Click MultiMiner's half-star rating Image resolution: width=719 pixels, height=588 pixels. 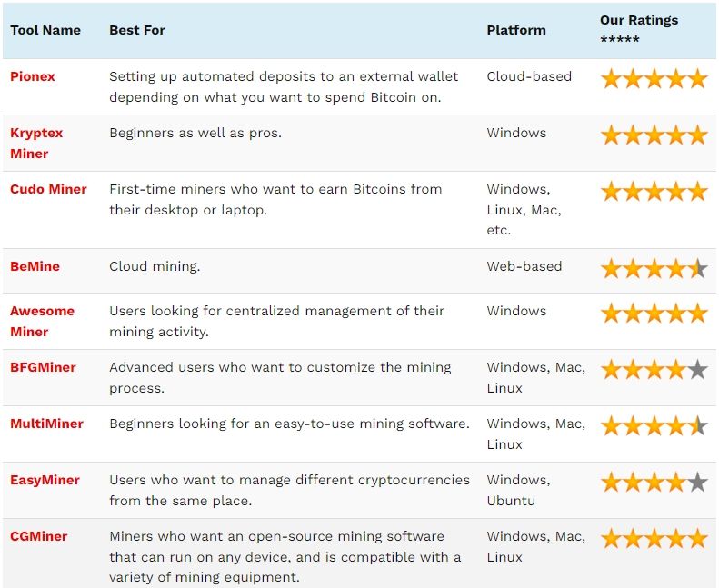coord(654,425)
